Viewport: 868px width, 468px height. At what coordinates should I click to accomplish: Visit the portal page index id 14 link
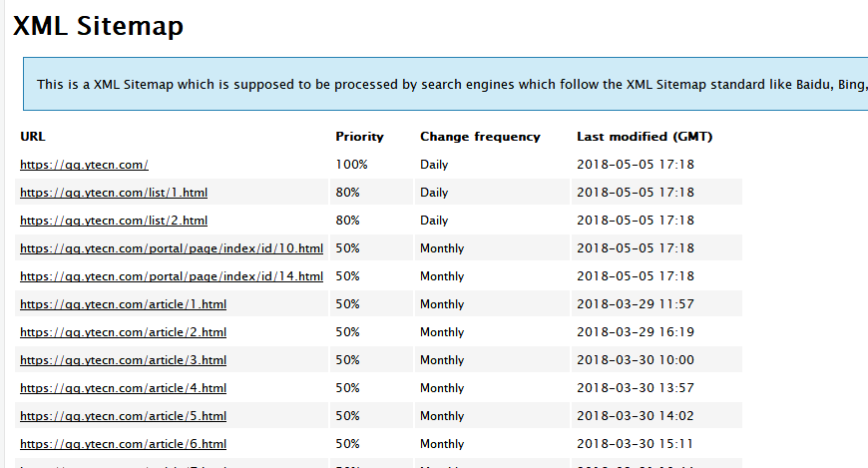tap(172, 276)
